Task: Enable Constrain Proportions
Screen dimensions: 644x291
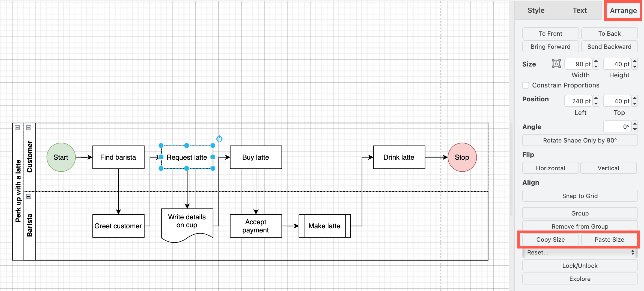Action: 526,85
